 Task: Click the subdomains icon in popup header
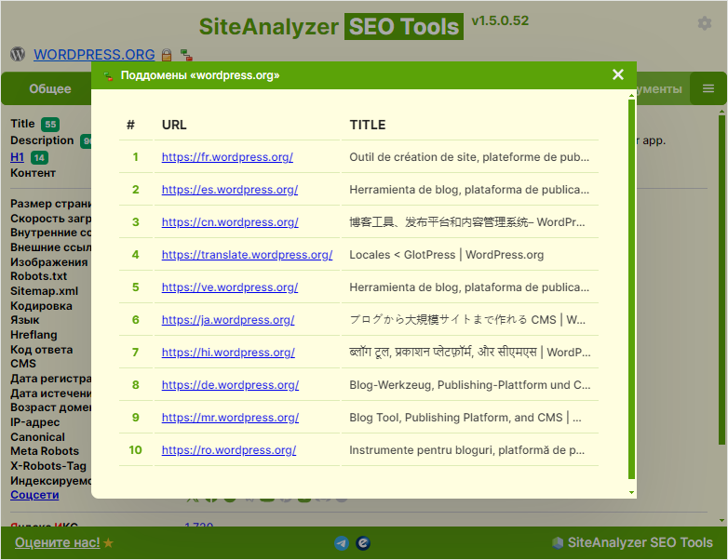click(108, 75)
